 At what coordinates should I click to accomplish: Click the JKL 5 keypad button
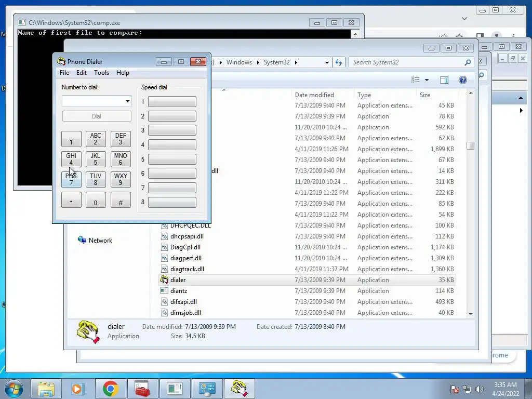[96, 159]
